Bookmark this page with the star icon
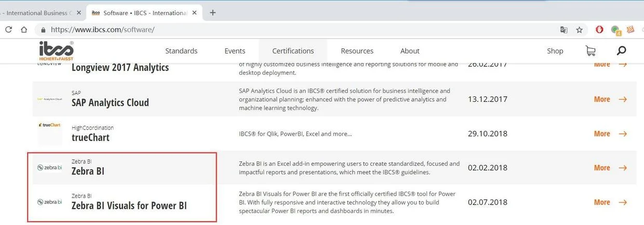The height and width of the screenshot is (225, 644). [x=579, y=30]
